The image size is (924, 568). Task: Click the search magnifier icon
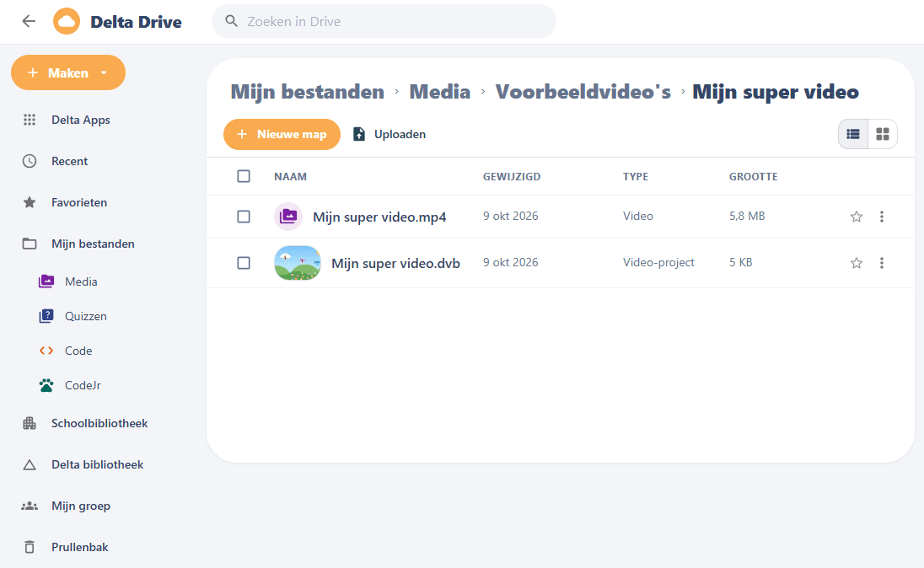pos(232,21)
